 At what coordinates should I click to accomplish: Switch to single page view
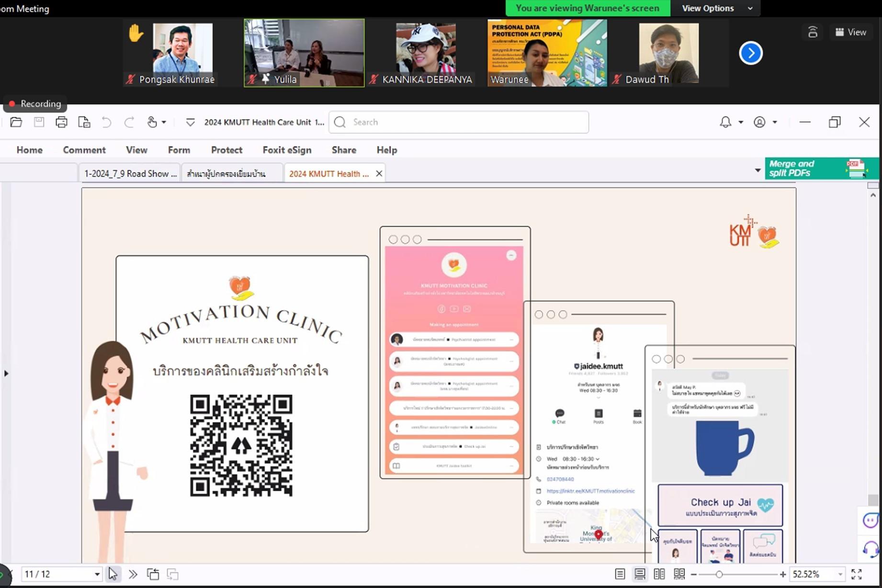pyautogui.click(x=620, y=574)
